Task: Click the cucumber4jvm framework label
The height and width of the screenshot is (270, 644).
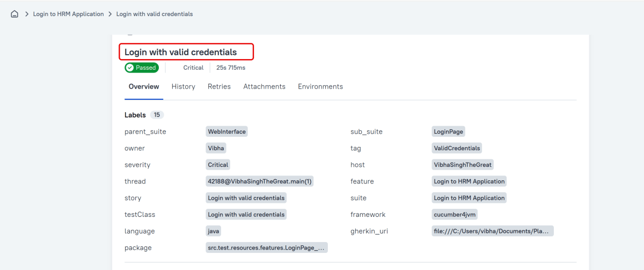Action: point(455,215)
